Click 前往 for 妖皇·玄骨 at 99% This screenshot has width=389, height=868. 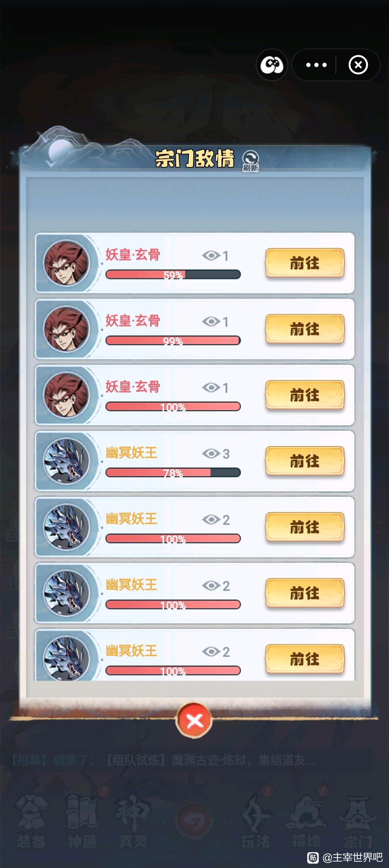pyautogui.click(x=305, y=329)
